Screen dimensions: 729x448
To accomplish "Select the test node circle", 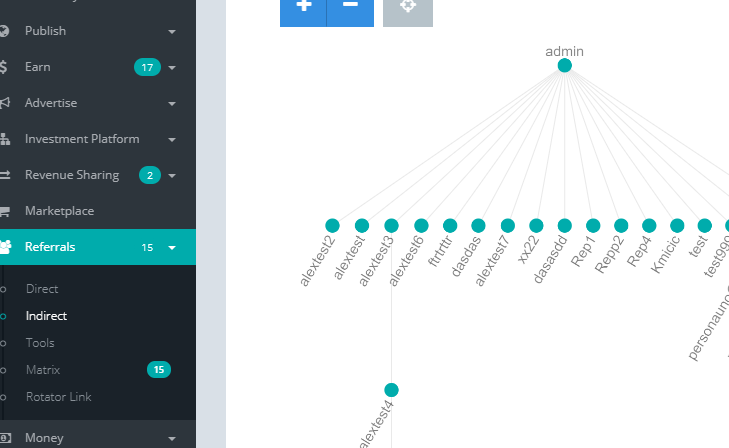I will pyautogui.click(x=705, y=226).
